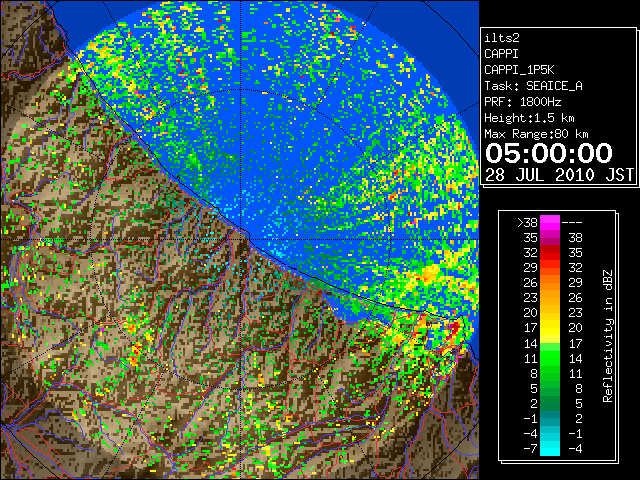Click the 'Max Range:80 km' text
Image resolution: width=640 pixels, height=480 pixels.
(x=536, y=134)
